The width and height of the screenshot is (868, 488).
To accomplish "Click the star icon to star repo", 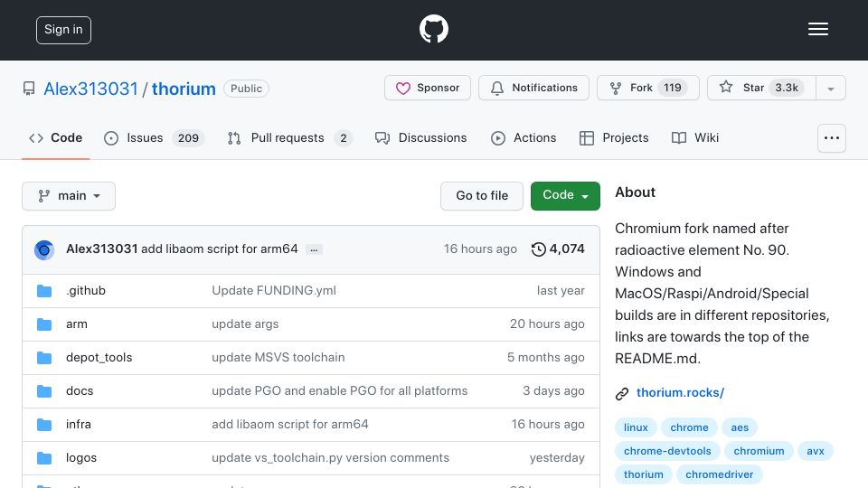I will (x=726, y=87).
